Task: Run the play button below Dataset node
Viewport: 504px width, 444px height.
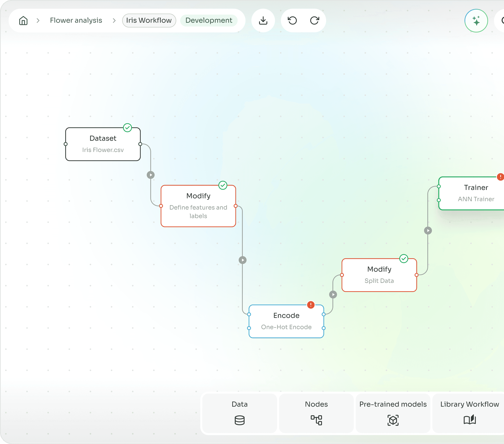Action: 151,175
